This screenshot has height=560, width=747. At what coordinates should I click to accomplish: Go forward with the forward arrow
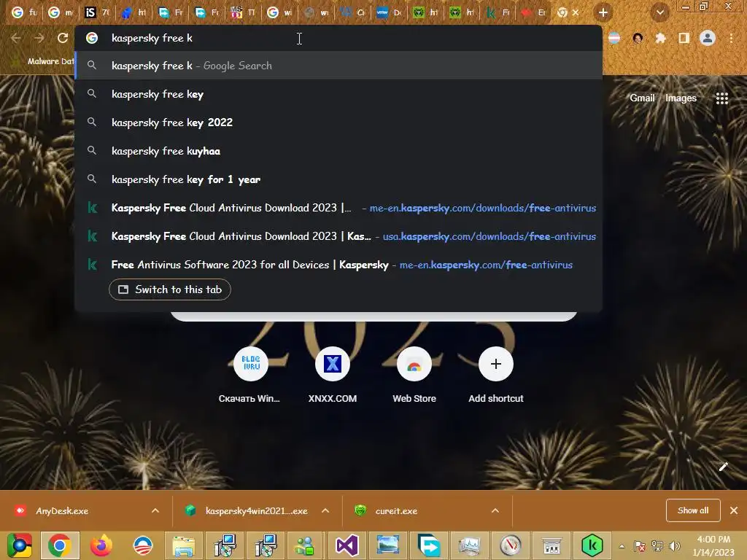pos(39,38)
